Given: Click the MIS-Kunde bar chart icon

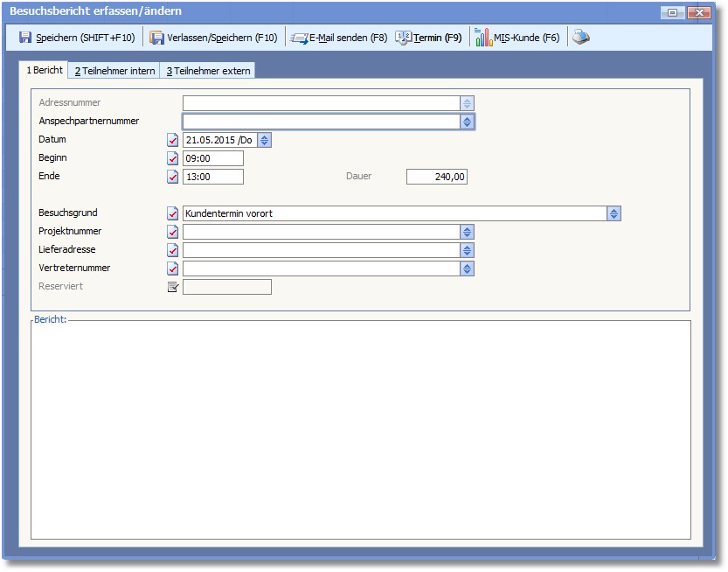Looking at the screenshot, I should coord(483,38).
